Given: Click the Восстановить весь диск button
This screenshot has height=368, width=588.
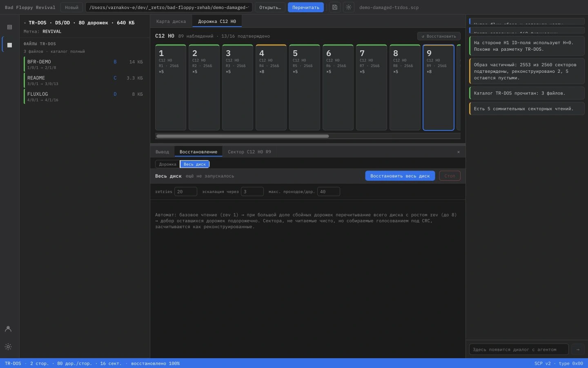Looking at the screenshot, I should [400, 176].
